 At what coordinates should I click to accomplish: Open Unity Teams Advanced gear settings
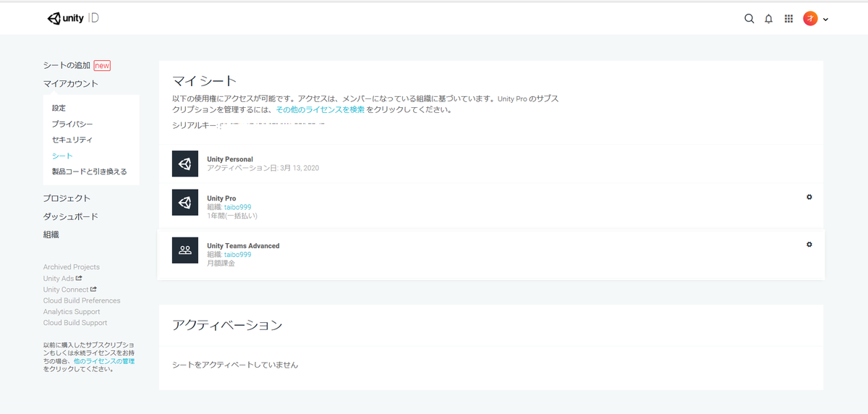click(809, 245)
